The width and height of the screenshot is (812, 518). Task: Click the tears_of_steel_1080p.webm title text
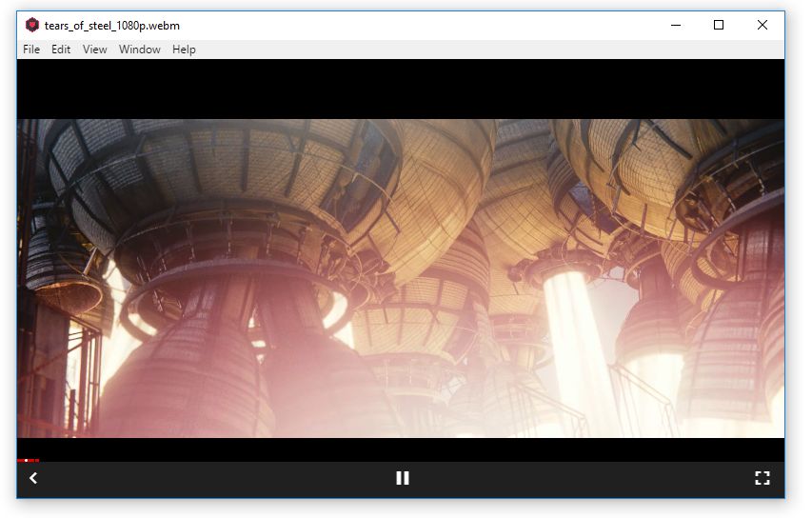(112, 26)
